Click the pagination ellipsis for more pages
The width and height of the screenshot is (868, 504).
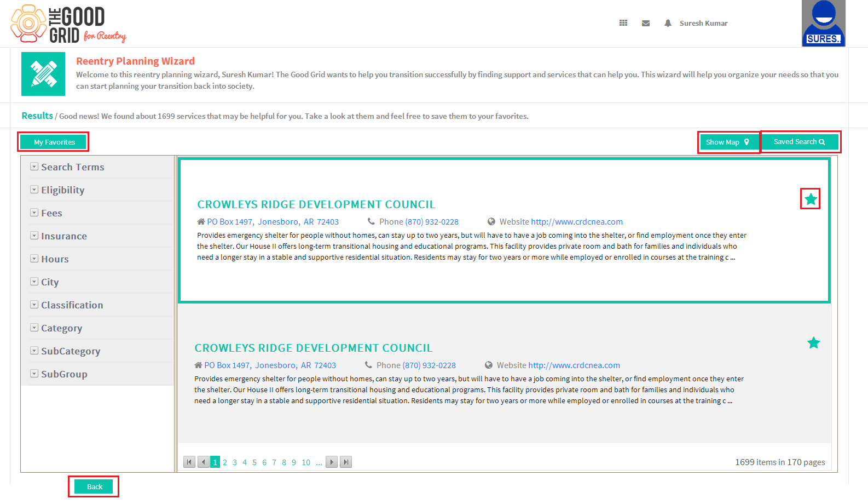tap(319, 462)
